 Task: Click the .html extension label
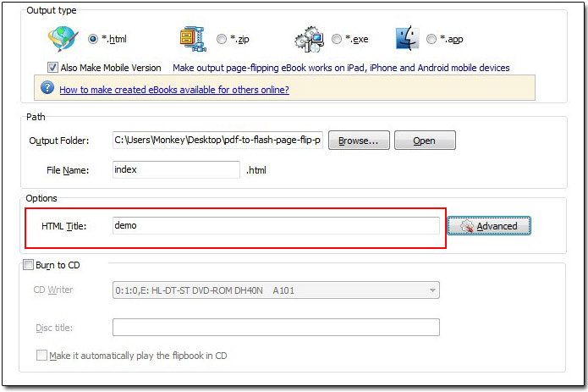[x=256, y=170]
